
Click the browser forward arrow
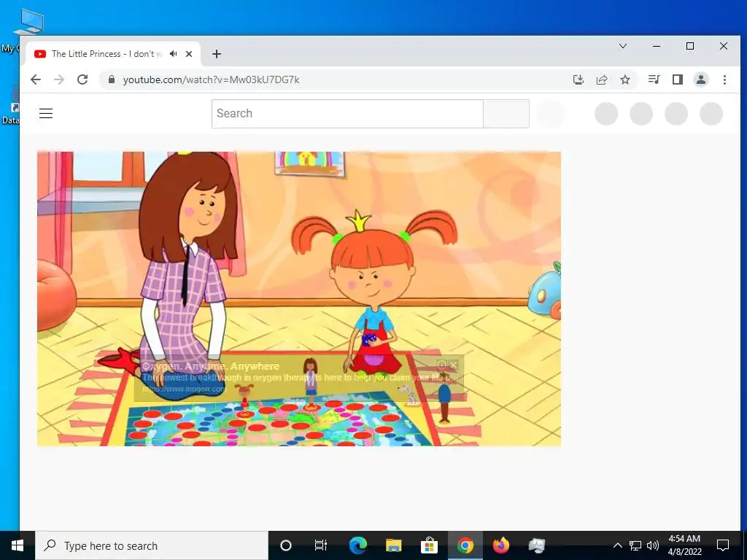pos(59,79)
